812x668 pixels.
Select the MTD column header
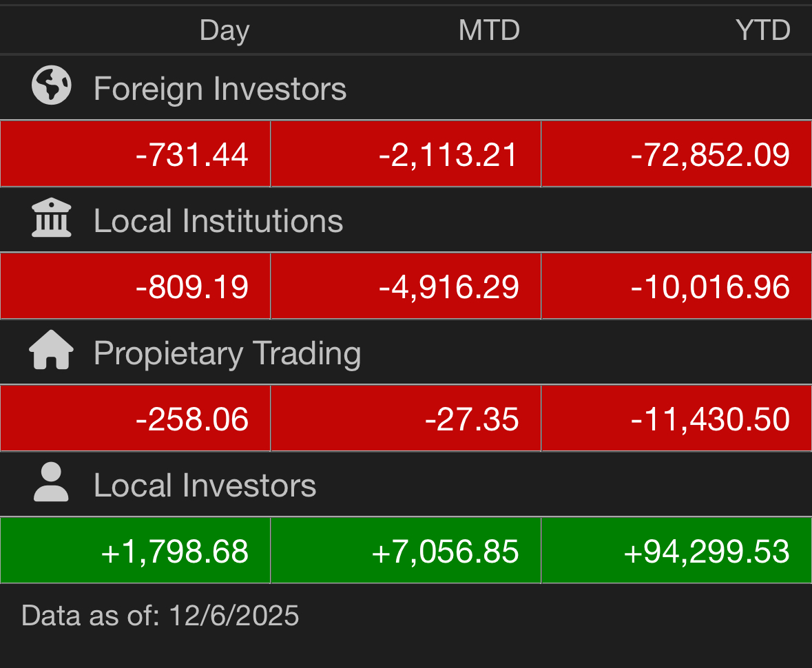click(489, 30)
